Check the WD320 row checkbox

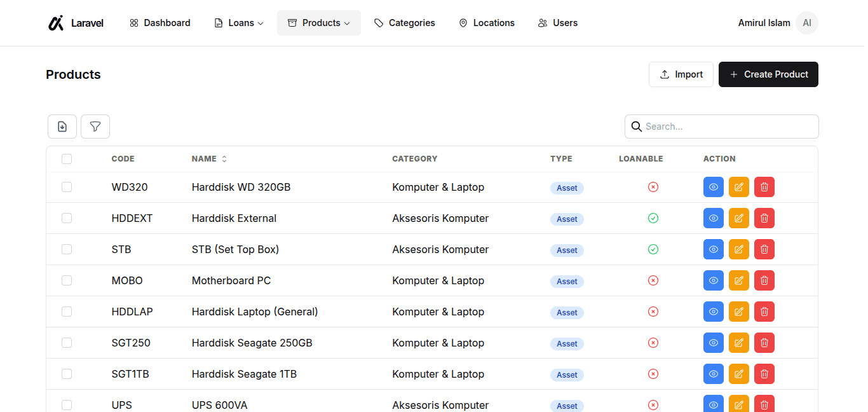pos(67,187)
